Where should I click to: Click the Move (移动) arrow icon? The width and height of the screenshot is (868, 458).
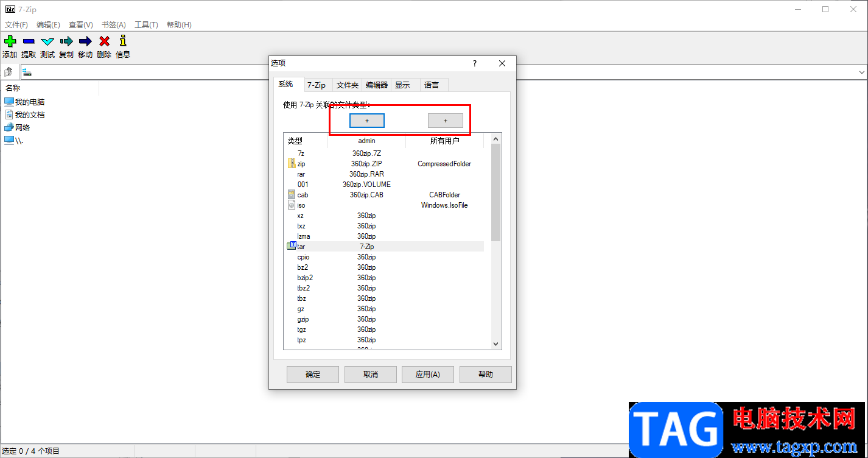point(85,41)
